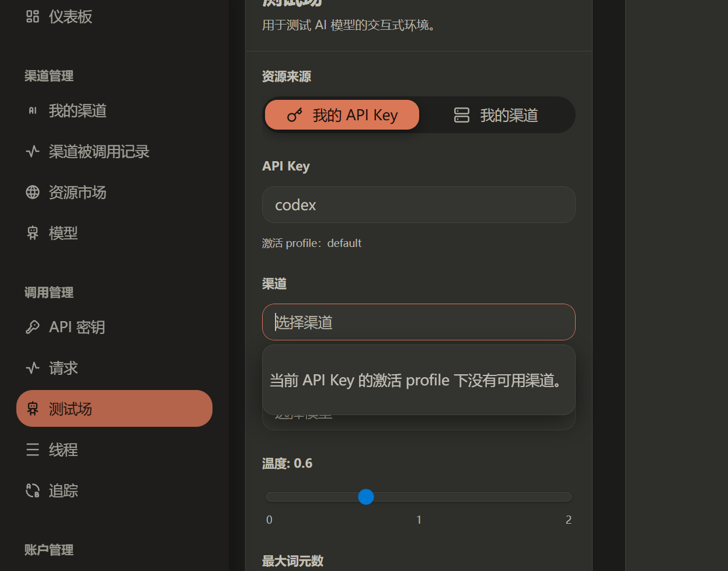Click the description 用于测试 AI 模型的交互式环境
Image resolution: width=728 pixels, height=571 pixels.
pos(349,25)
